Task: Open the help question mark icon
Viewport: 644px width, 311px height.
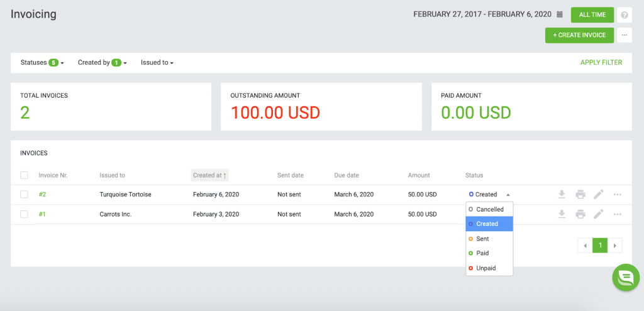Action: [625, 15]
